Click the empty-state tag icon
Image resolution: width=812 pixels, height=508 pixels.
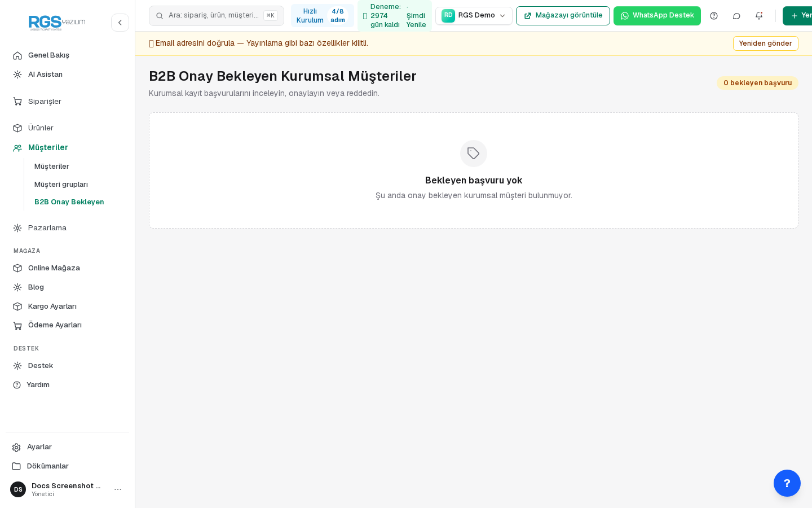click(x=474, y=154)
